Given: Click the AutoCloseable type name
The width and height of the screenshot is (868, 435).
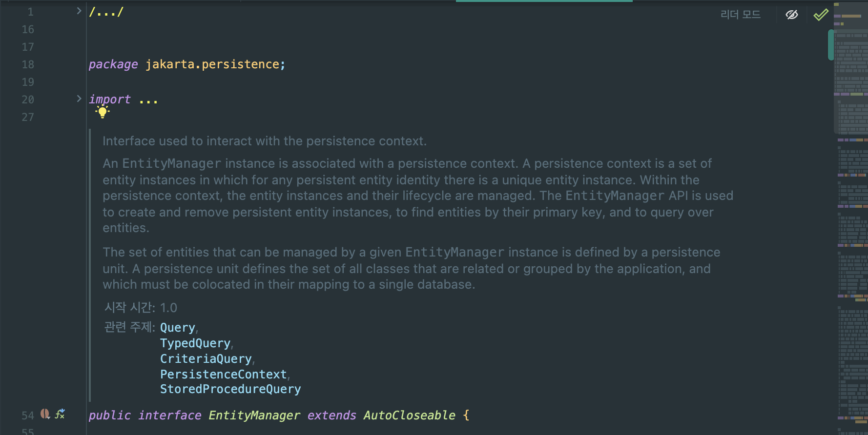Looking at the screenshot, I should [x=409, y=415].
